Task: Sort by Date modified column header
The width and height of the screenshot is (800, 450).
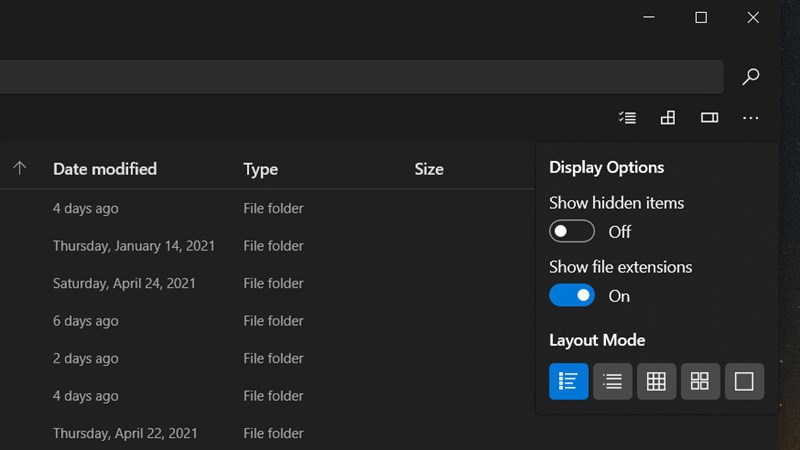Action: point(105,169)
